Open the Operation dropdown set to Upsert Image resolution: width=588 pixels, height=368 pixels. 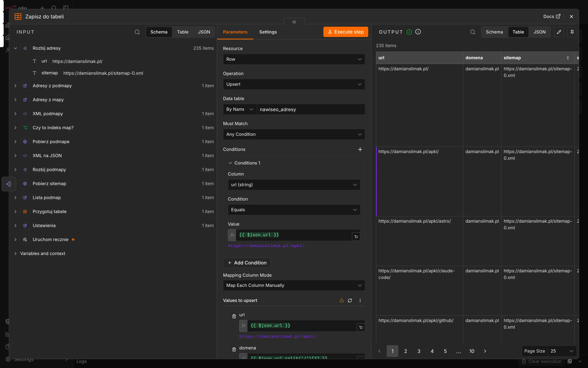[294, 84]
